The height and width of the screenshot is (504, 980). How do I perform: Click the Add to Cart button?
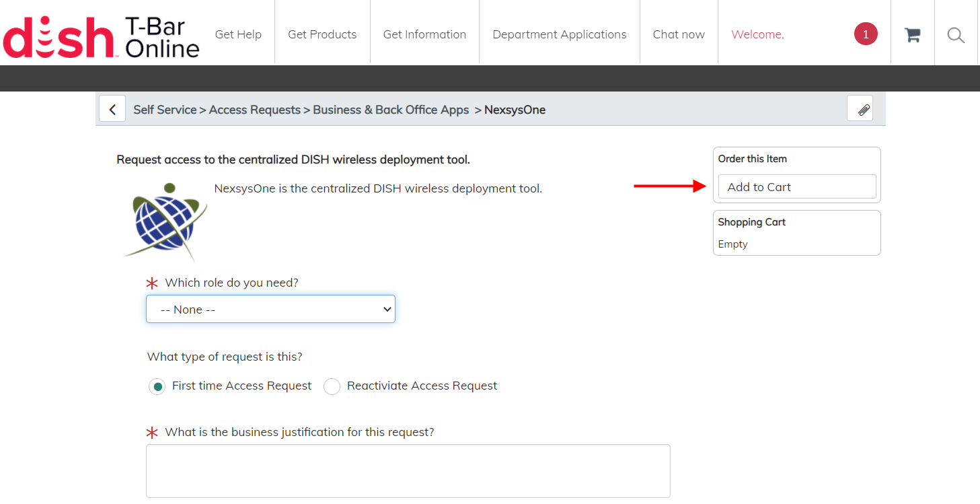797,186
